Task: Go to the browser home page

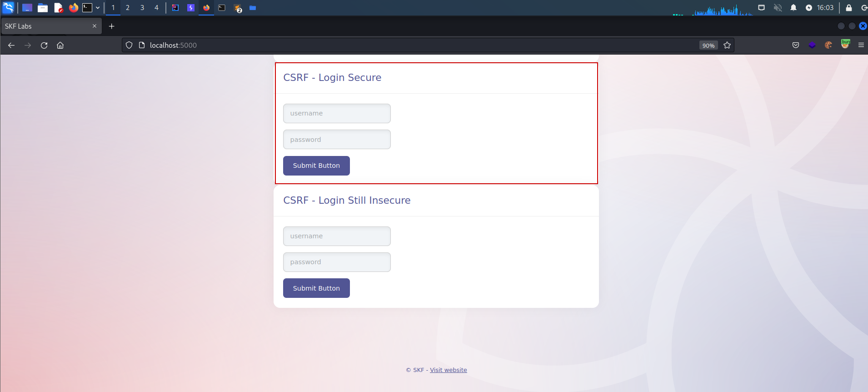Action: 60,45
